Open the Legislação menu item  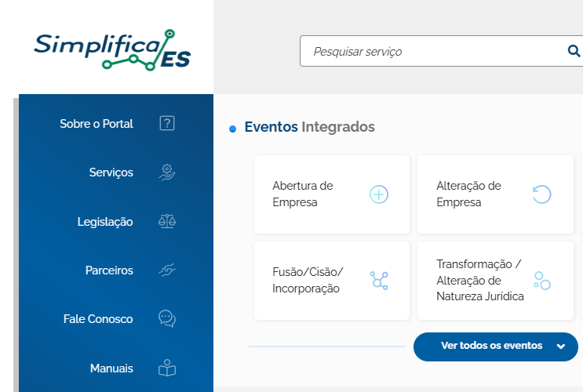click(105, 222)
